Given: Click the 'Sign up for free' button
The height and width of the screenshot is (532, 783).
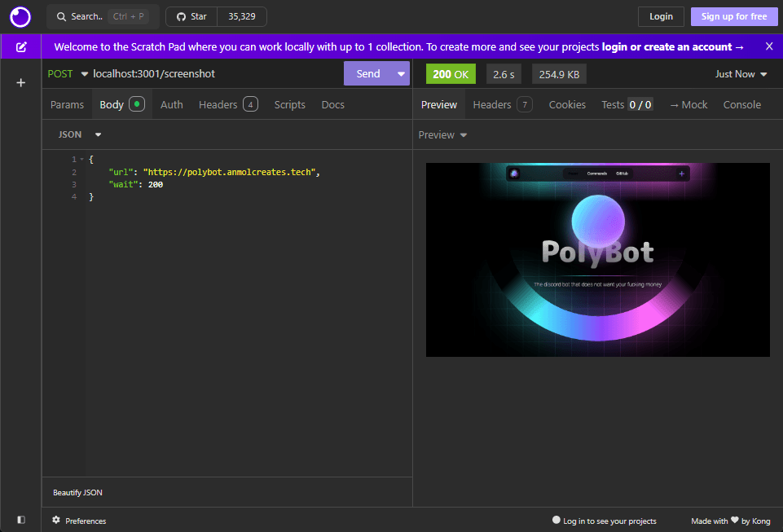Looking at the screenshot, I should pyautogui.click(x=734, y=16).
